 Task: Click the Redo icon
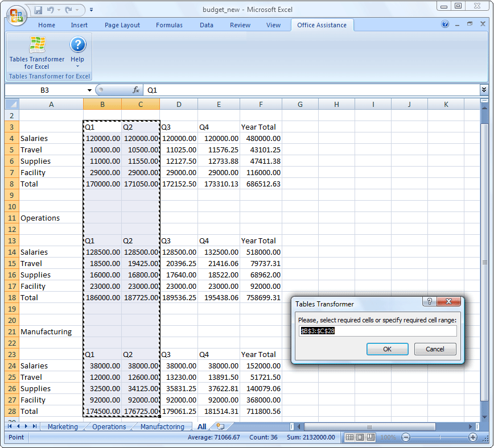point(68,10)
